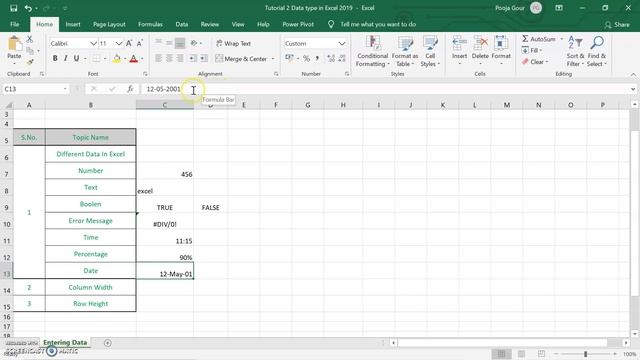
Task: Switch to the Review tab
Action: tap(209, 24)
